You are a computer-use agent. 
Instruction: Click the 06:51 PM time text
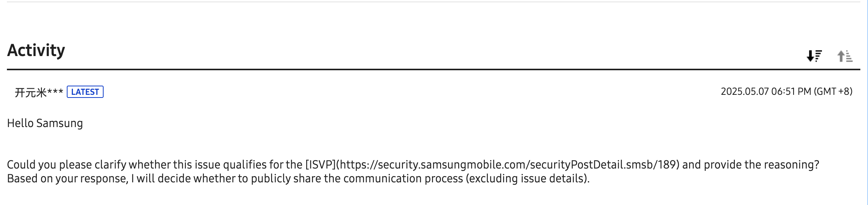791,91
